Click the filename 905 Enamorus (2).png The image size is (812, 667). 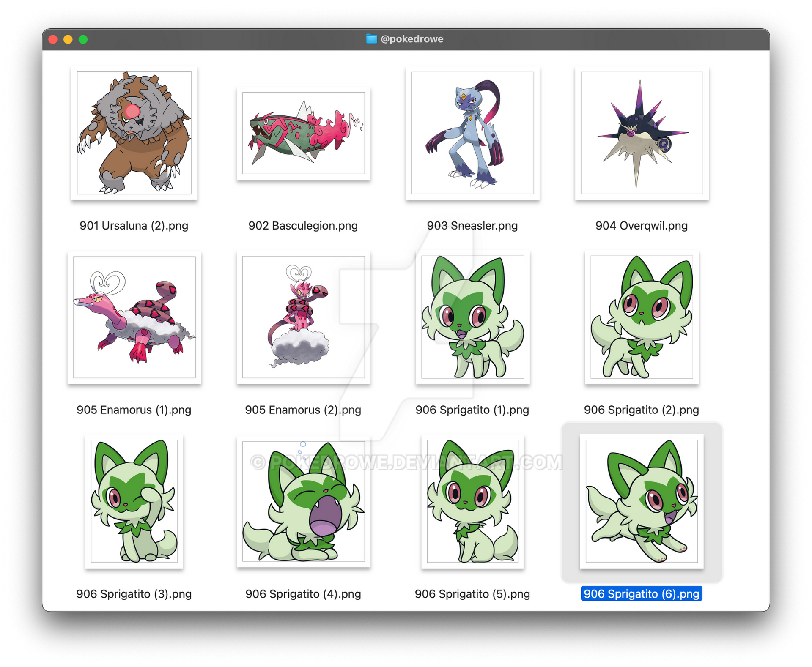303,410
